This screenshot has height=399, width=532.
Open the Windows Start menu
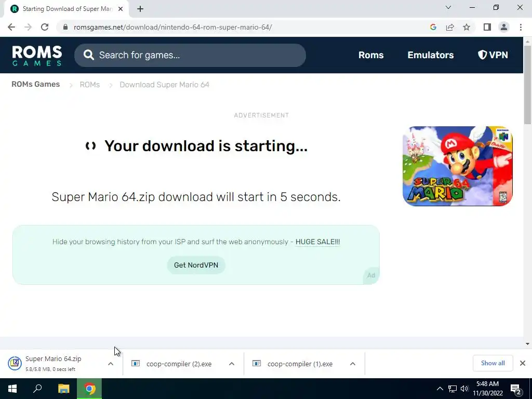tap(12, 389)
